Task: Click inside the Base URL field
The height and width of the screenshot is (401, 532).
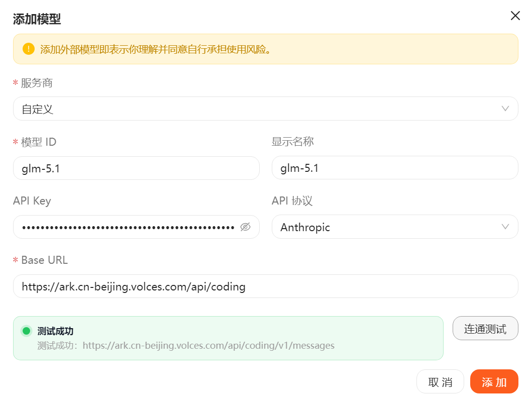Action: pos(265,286)
